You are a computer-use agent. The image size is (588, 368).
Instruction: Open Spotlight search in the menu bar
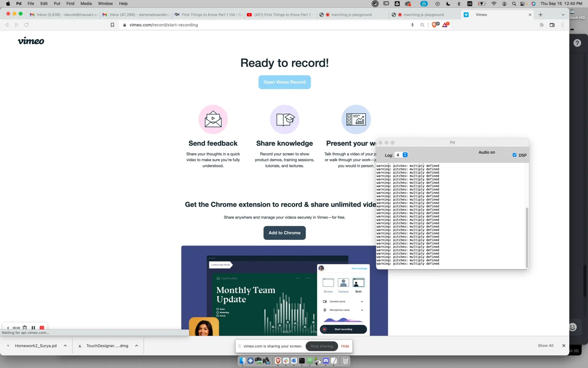pos(514,4)
